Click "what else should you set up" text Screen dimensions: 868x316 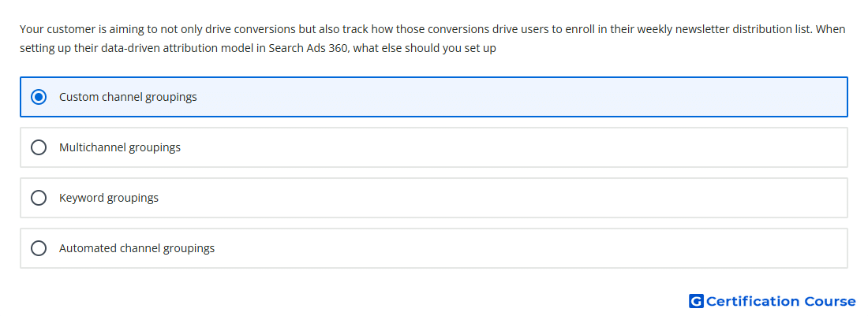[425, 49]
